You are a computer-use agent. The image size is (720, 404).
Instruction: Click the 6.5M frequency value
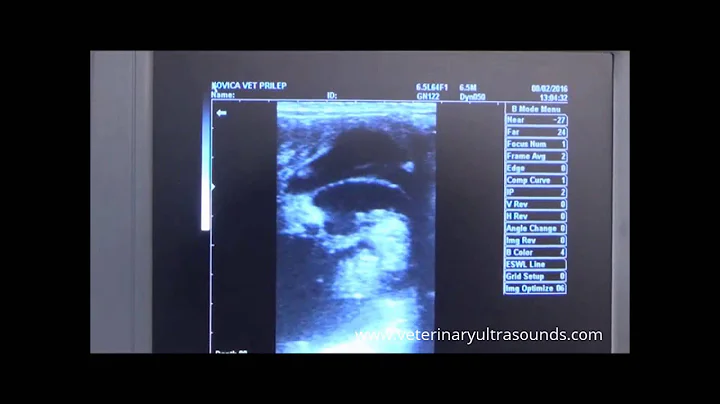click(x=468, y=88)
